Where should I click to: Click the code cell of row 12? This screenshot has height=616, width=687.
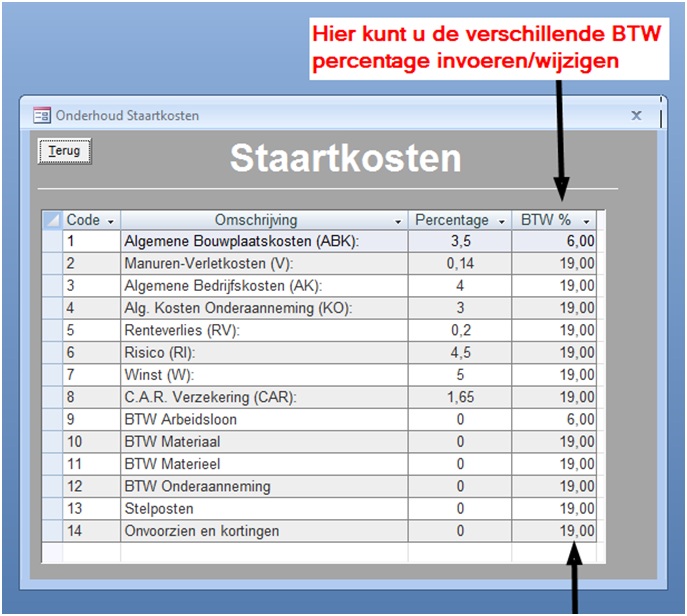click(91, 486)
